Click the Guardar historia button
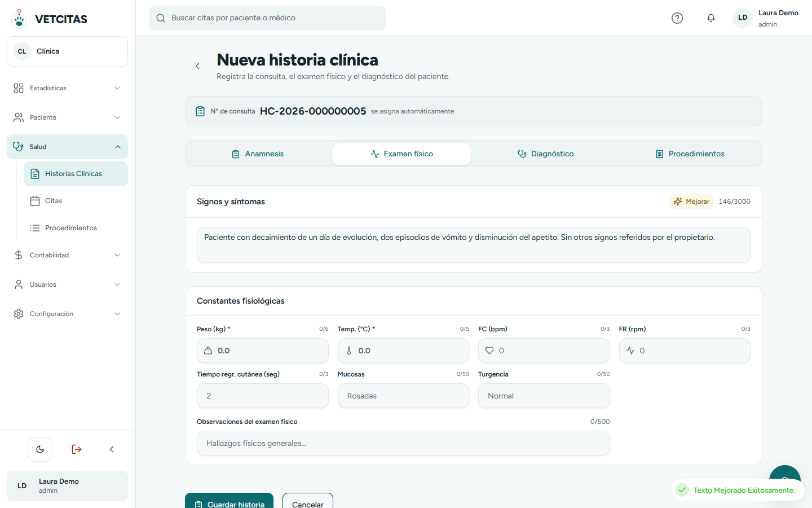The width and height of the screenshot is (812, 508). 229,501
